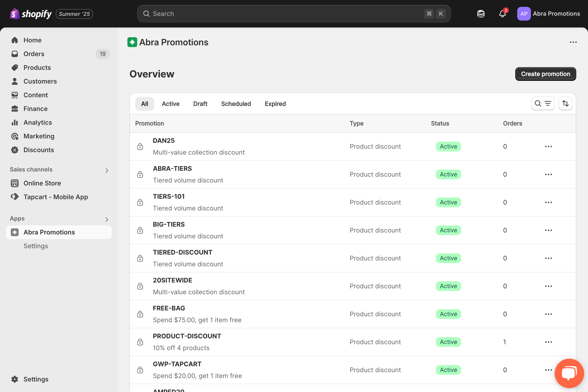Click the AP account avatar

[x=524, y=14]
